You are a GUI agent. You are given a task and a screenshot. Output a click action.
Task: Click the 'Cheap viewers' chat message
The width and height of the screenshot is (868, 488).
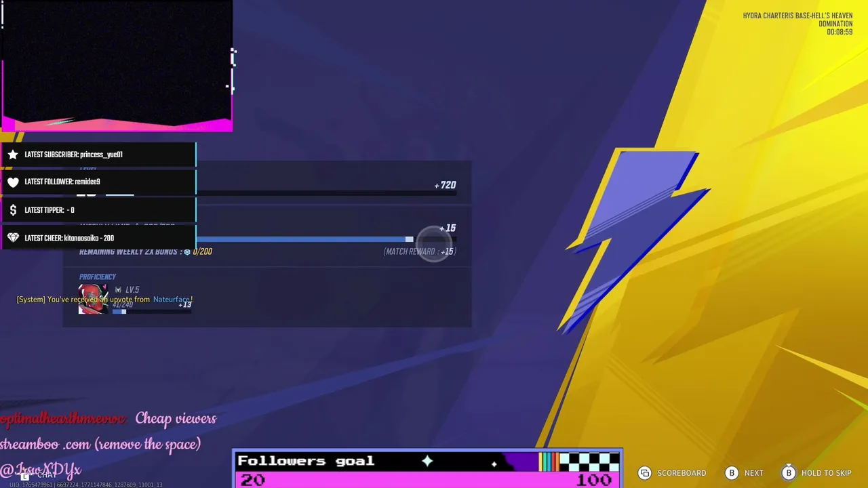[176, 419]
